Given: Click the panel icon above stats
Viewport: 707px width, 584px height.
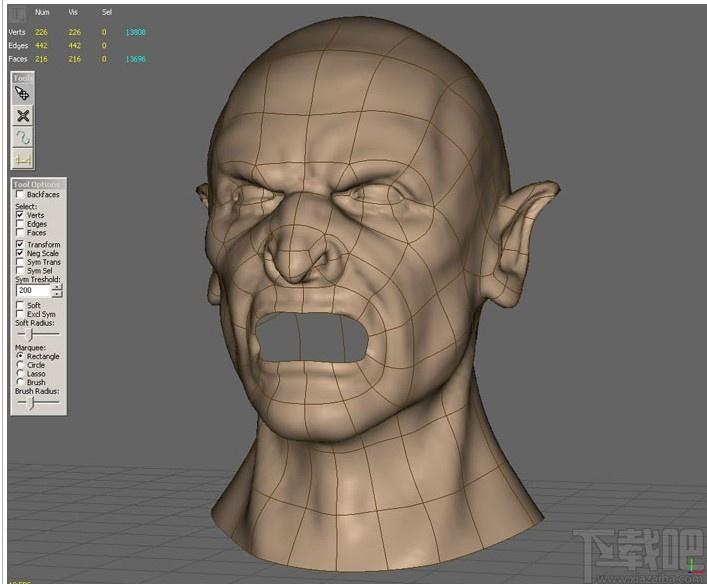Looking at the screenshot, I should (x=18, y=15).
